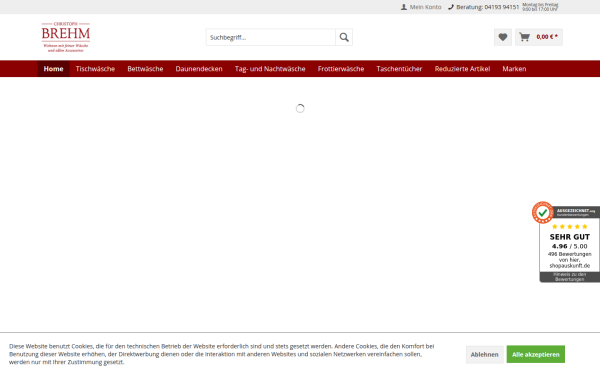Click Hinweis zu den Bewertungen link
The height and width of the screenshot is (375, 600).
[x=570, y=277]
